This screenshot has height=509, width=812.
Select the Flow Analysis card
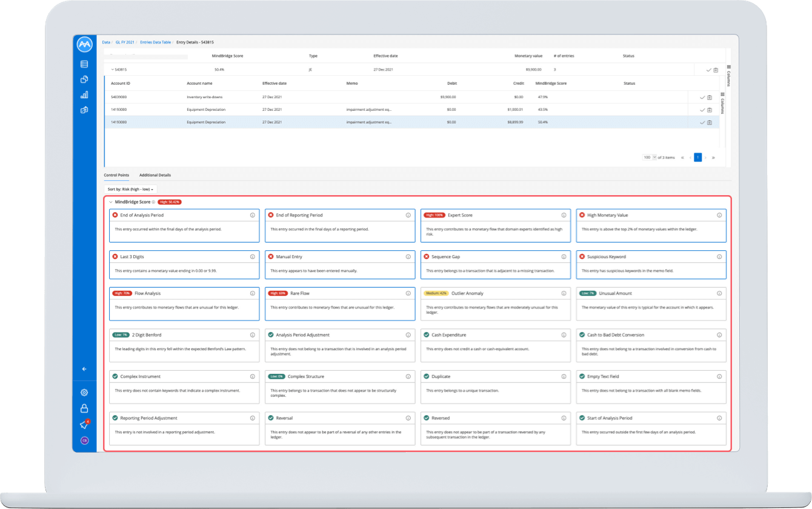click(185, 304)
